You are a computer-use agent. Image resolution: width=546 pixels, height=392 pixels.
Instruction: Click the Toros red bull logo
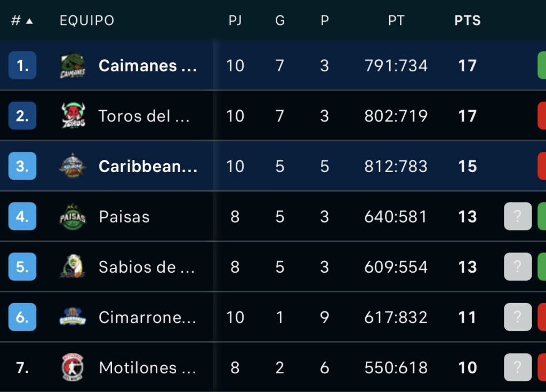click(73, 116)
